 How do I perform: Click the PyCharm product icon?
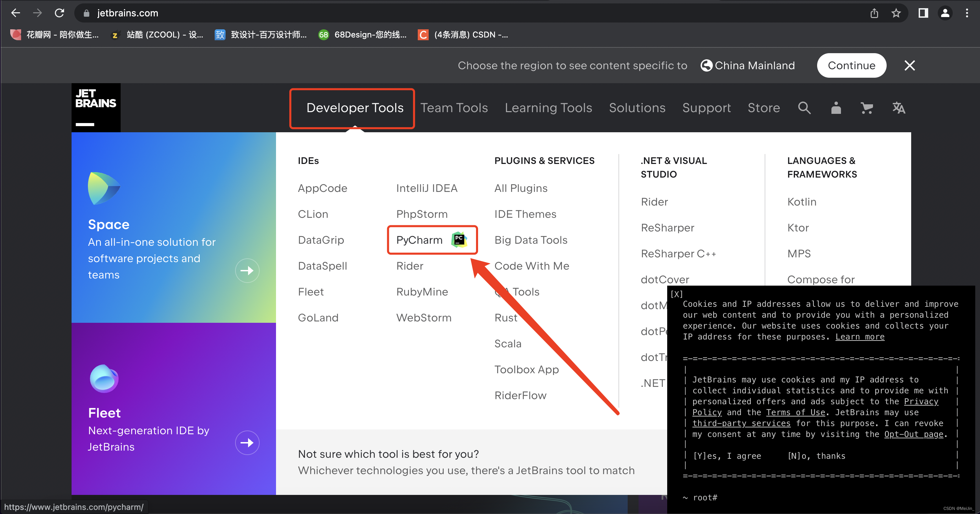[x=459, y=240]
